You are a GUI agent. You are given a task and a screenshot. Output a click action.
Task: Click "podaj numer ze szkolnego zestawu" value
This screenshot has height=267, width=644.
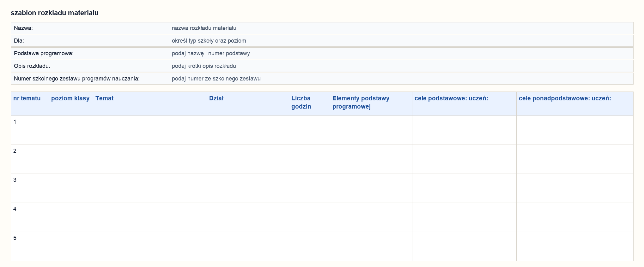pos(216,79)
